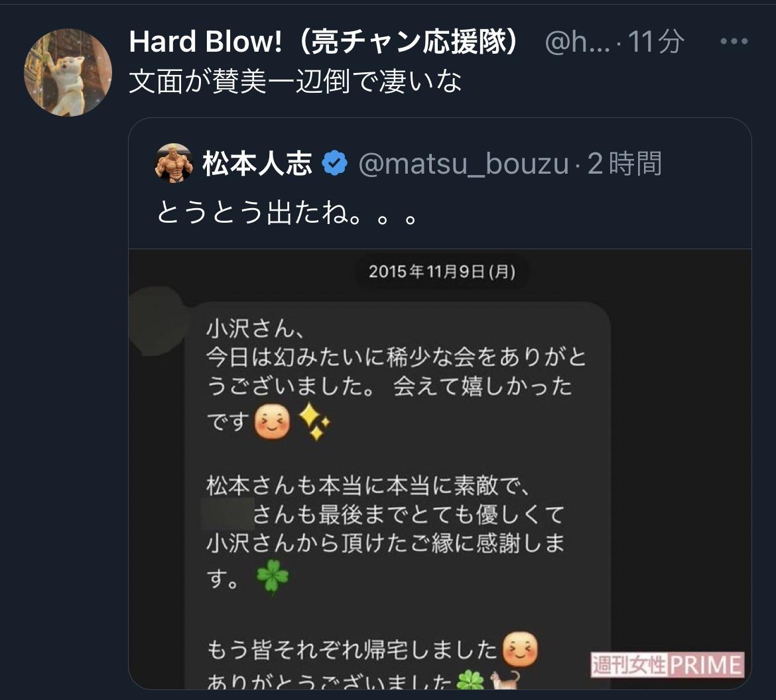Click the tweet text 文面が賛美一辺倒で凄いな
The width and height of the screenshot is (776, 700).
(x=295, y=82)
